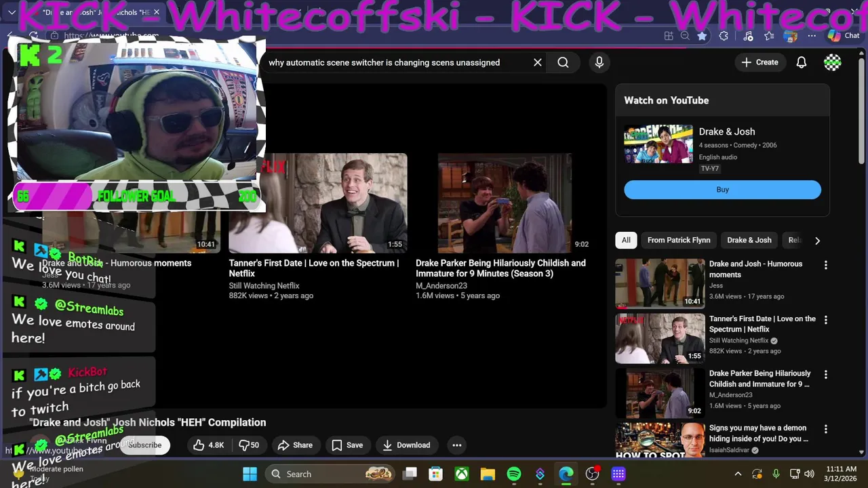The height and width of the screenshot is (488, 868).
Task: Open the YouTube account avatar menu
Action: (833, 62)
